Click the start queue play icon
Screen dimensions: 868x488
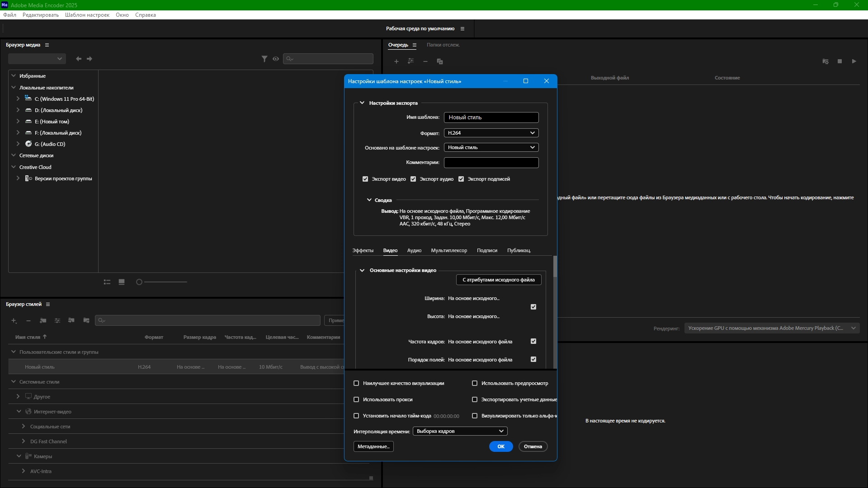coord(854,61)
